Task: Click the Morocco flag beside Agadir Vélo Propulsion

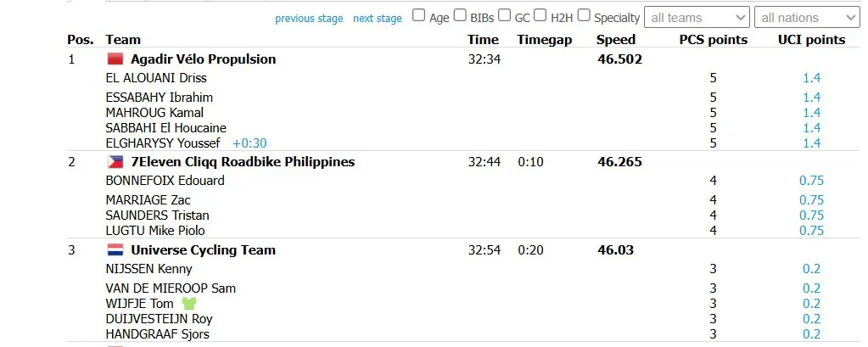Action: [x=115, y=59]
